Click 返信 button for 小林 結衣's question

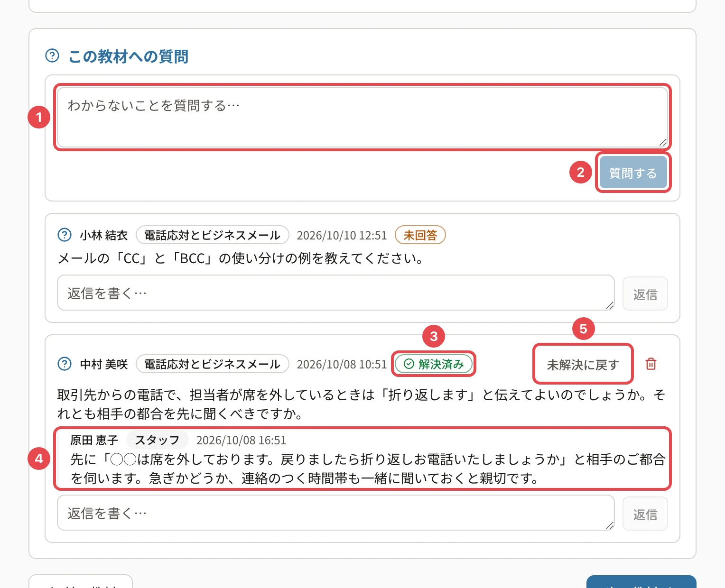pos(645,294)
